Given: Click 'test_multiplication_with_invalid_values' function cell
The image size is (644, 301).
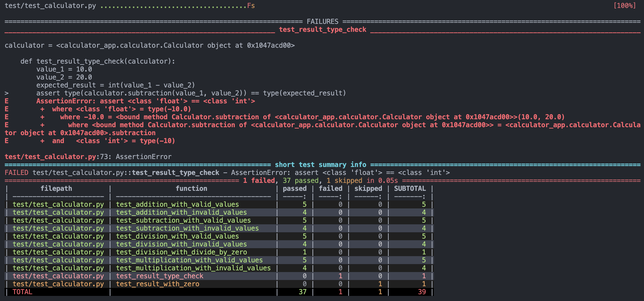Looking at the screenshot, I should (193, 268).
